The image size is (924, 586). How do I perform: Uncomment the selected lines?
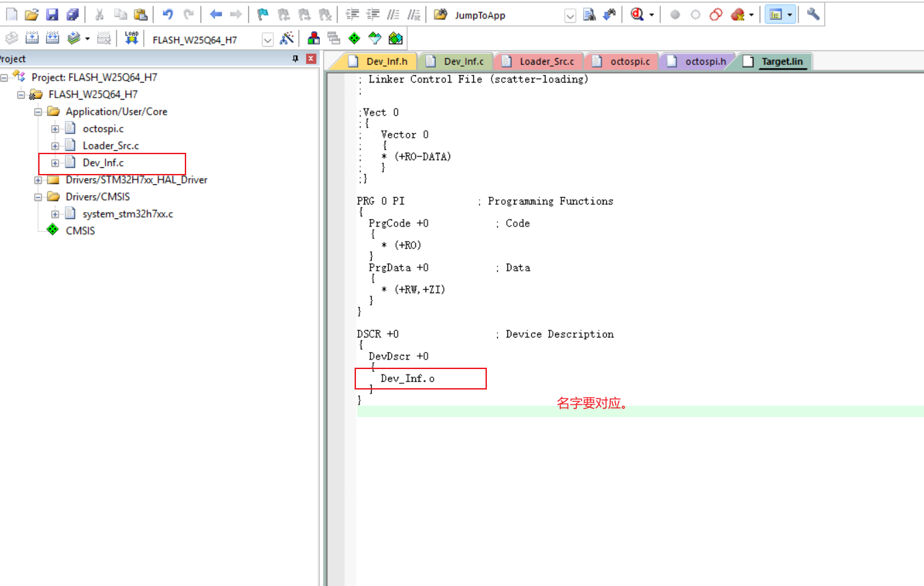click(414, 14)
